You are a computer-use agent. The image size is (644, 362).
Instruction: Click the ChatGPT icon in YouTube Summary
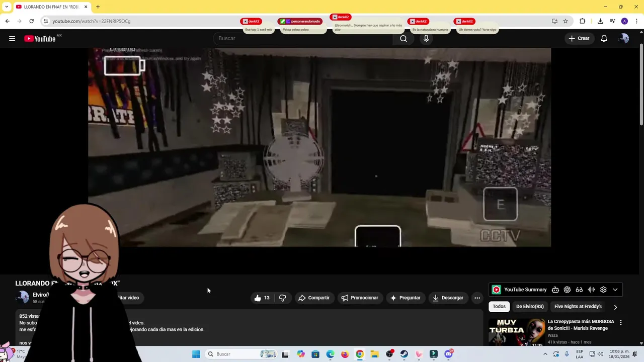567,290
